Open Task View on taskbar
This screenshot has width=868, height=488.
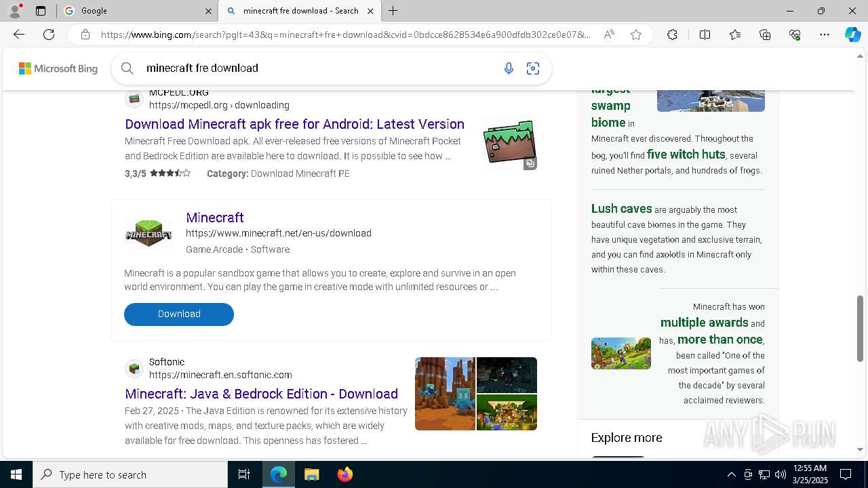click(x=244, y=474)
